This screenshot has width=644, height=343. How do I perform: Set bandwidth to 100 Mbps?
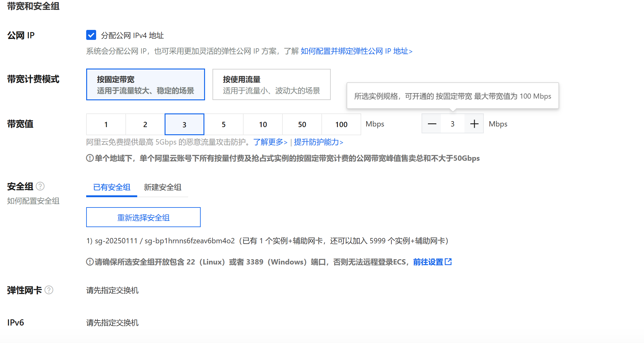pyautogui.click(x=341, y=124)
